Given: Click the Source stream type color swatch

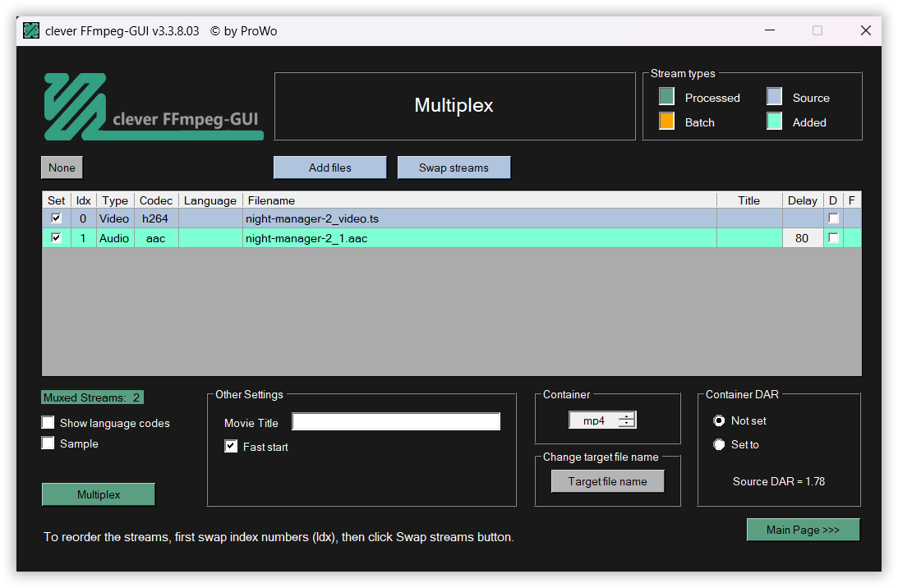Looking at the screenshot, I should pyautogui.click(x=774, y=97).
